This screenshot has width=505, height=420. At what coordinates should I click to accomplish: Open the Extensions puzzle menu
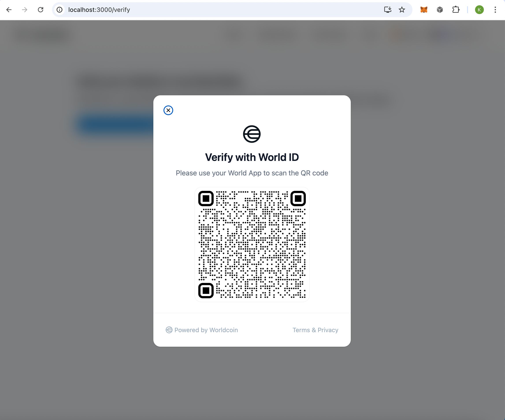pyautogui.click(x=456, y=10)
